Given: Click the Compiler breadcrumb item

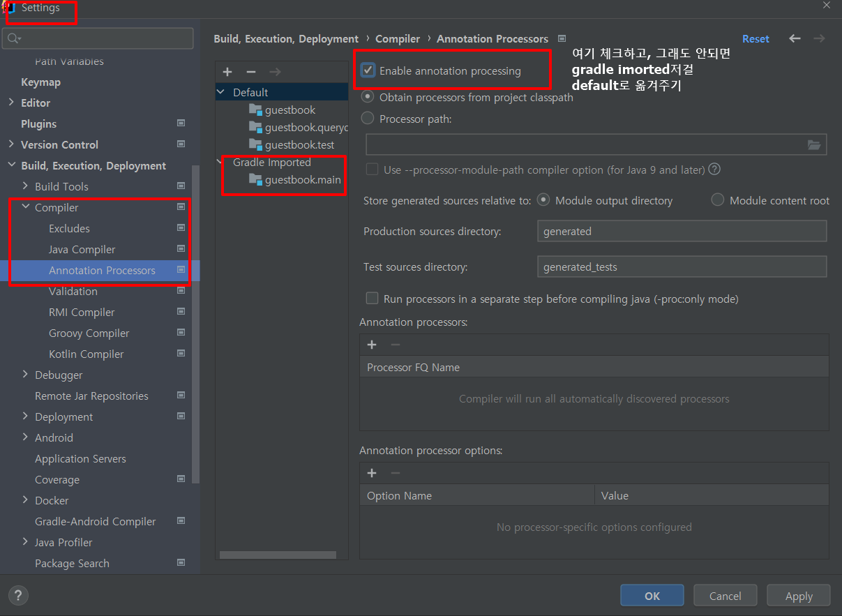Looking at the screenshot, I should (398, 38).
